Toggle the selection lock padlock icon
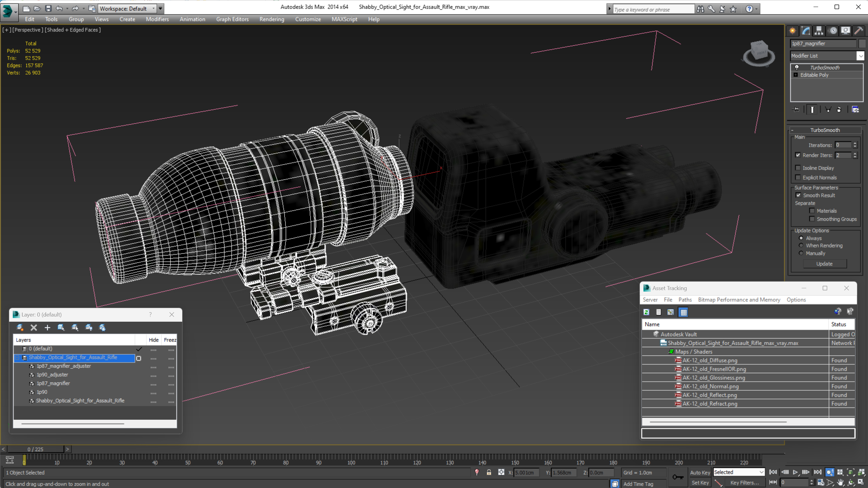This screenshot has height=488, width=868. pos(489,472)
